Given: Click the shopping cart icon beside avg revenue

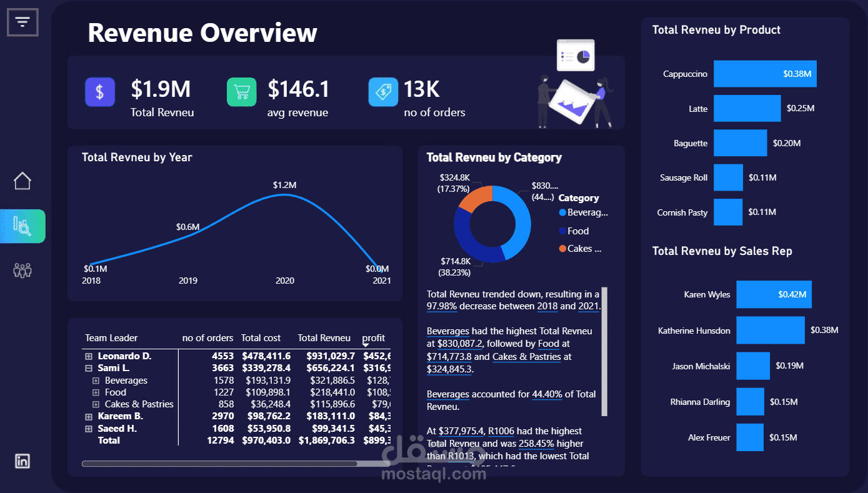Looking at the screenshot, I should click(242, 92).
